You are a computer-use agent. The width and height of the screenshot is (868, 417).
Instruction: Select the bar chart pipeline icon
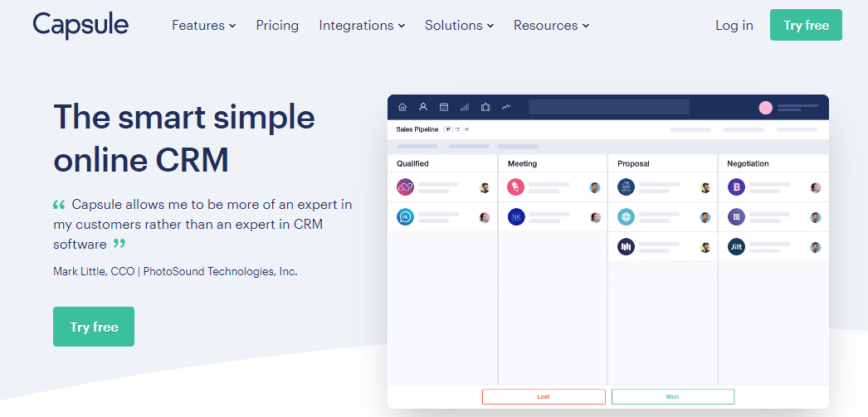[x=465, y=107]
